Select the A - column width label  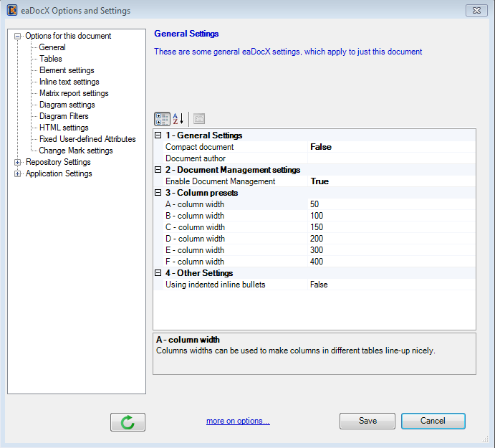pos(195,204)
